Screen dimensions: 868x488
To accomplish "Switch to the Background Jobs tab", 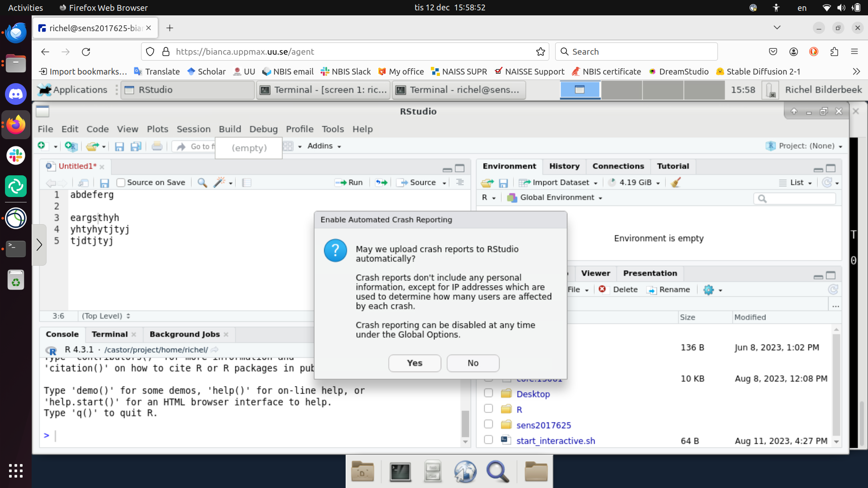I will pyautogui.click(x=184, y=334).
